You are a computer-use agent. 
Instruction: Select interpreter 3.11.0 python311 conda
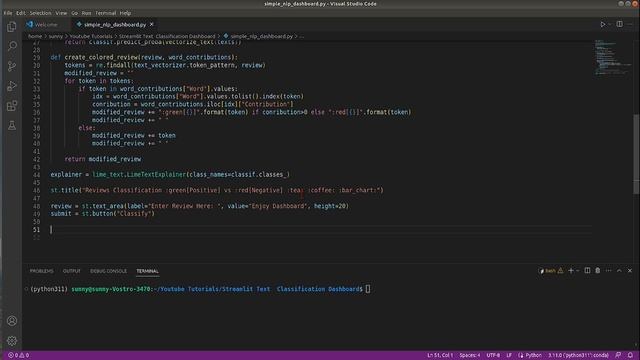tap(578, 355)
